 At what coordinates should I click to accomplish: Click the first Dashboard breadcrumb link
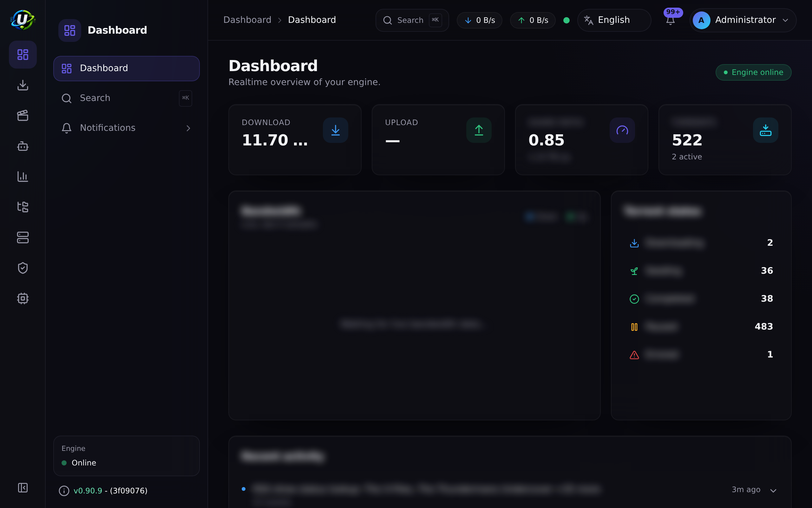247,20
